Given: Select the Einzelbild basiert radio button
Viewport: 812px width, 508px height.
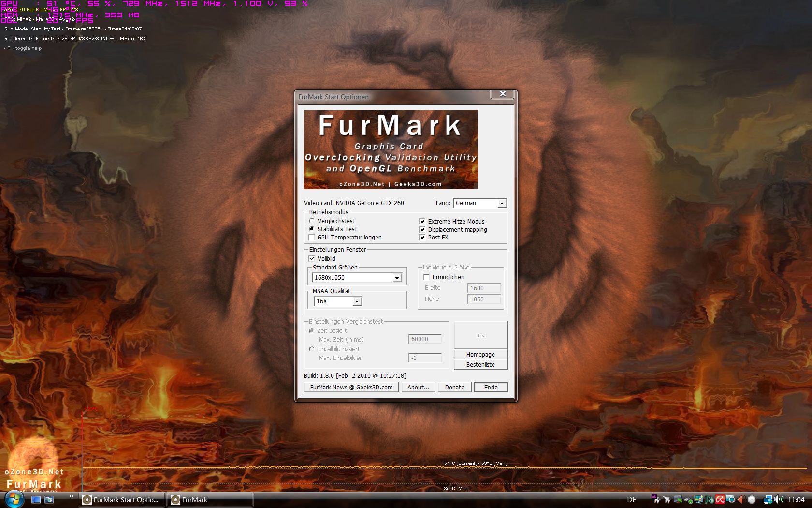Looking at the screenshot, I should pyautogui.click(x=312, y=349).
